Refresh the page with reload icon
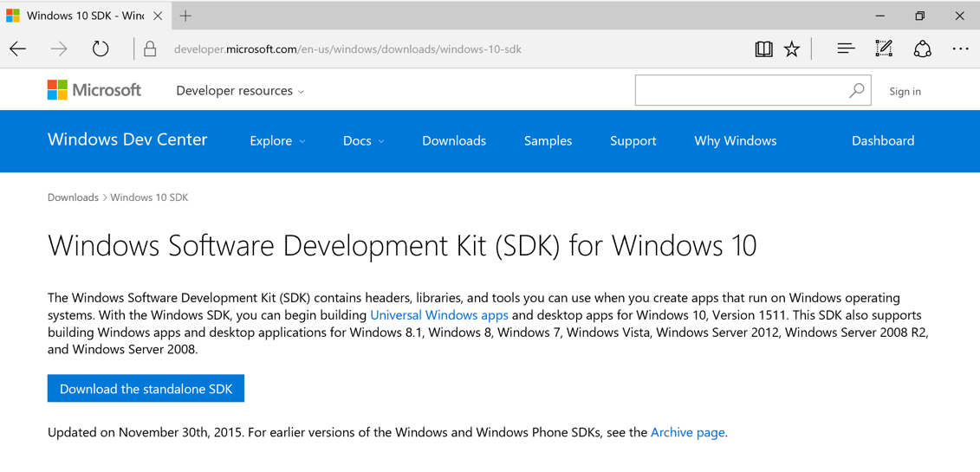Viewport: 980px width, 472px height. coord(101,49)
